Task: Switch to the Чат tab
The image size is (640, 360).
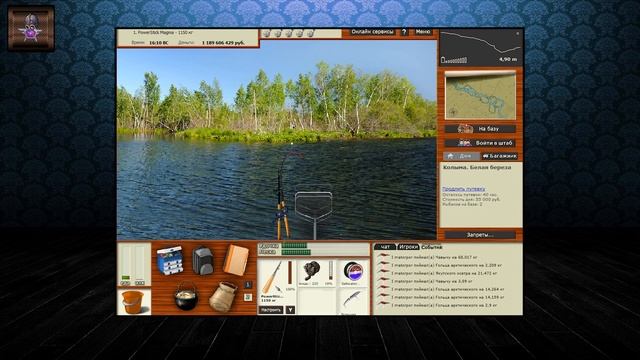Action: click(x=385, y=247)
